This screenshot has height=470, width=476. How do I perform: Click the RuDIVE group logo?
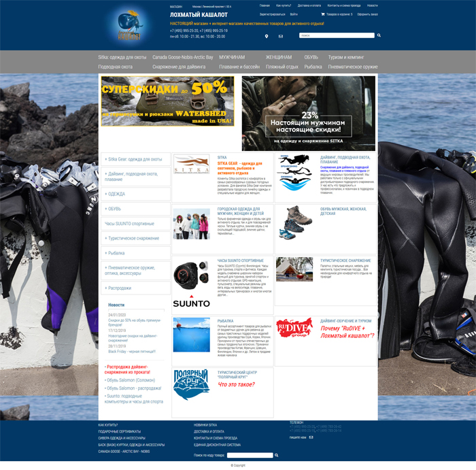[x=294, y=328]
